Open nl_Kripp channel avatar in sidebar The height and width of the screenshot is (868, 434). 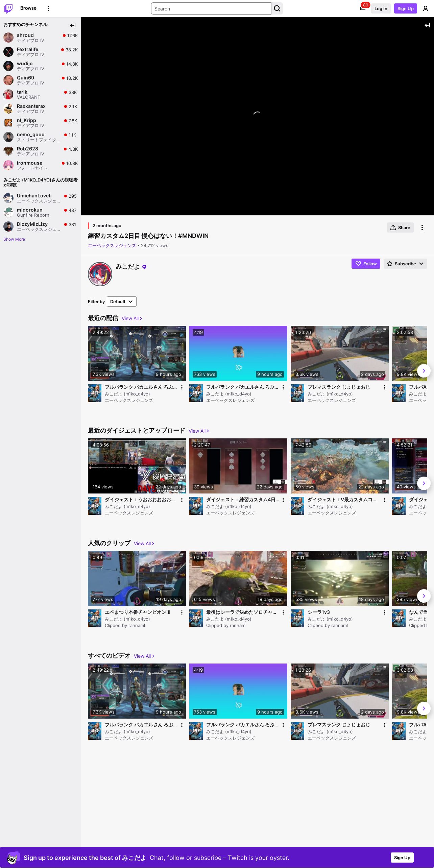click(8, 123)
